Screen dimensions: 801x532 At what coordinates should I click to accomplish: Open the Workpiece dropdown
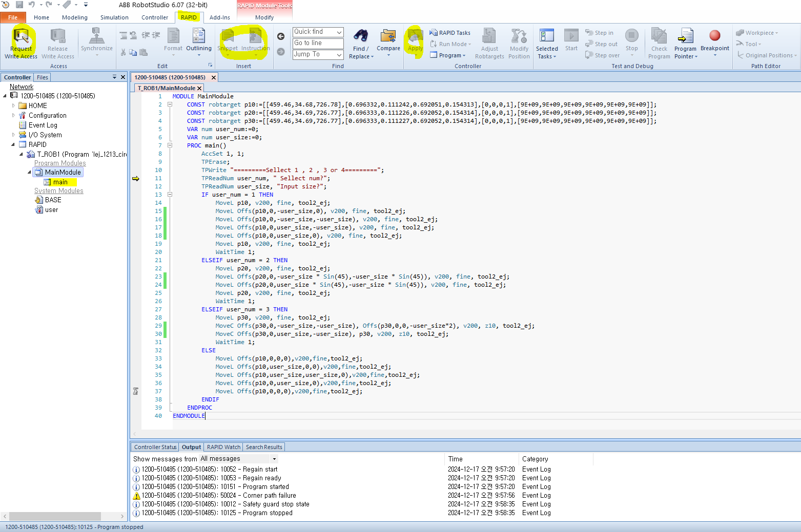pyautogui.click(x=757, y=33)
